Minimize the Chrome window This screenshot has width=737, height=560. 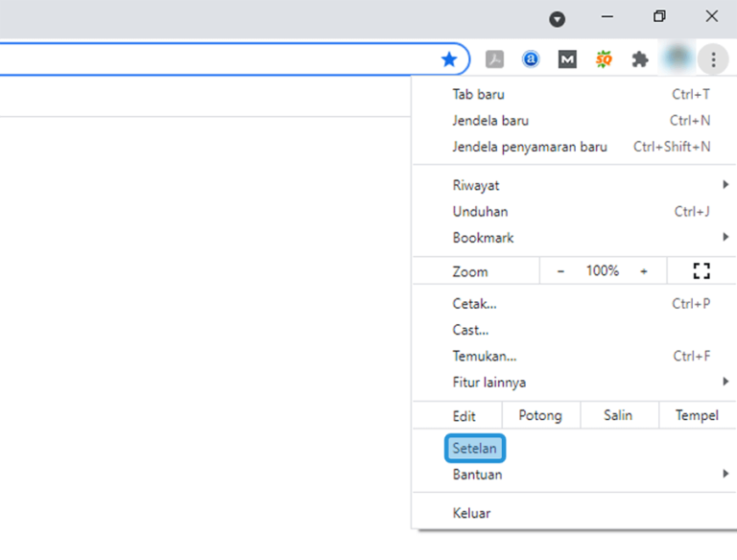pyautogui.click(x=607, y=17)
